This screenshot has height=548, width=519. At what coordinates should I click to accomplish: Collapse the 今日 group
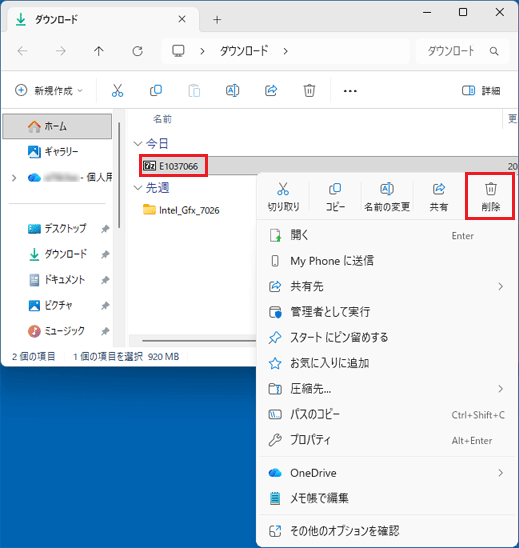point(138,144)
